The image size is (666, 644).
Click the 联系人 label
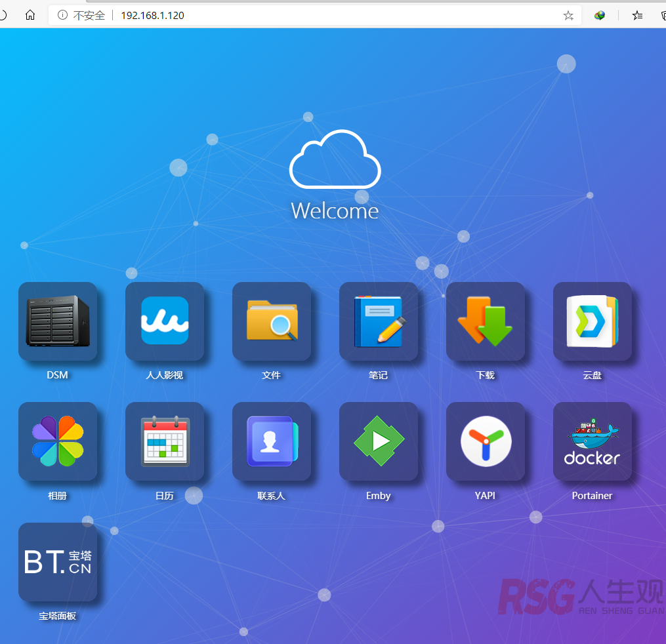(272, 496)
